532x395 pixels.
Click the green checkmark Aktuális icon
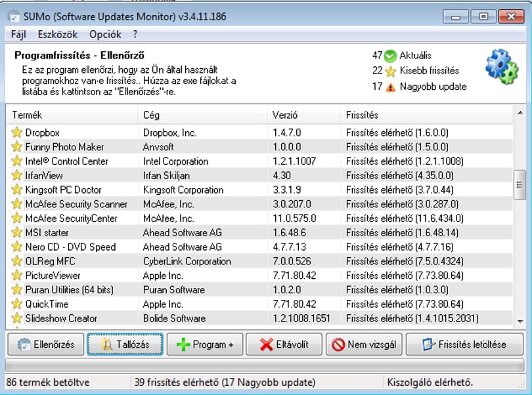390,56
